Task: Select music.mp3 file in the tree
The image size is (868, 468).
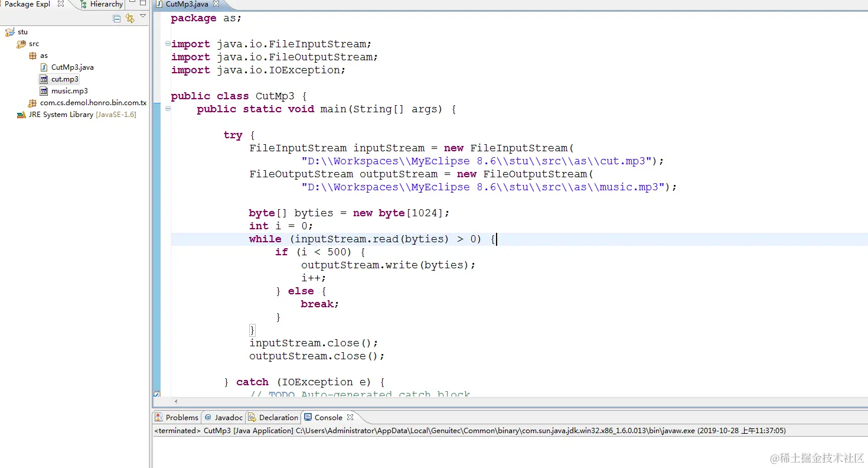Action: tap(69, 91)
